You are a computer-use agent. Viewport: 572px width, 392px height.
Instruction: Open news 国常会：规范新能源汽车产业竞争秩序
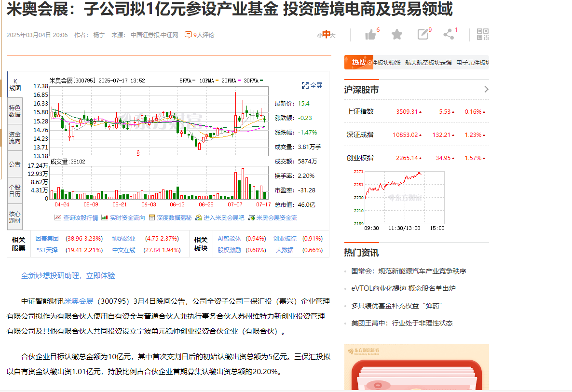click(409, 271)
